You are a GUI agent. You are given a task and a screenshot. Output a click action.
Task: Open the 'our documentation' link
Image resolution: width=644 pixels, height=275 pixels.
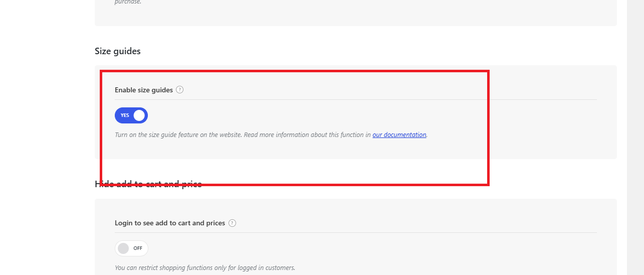(x=399, y=135)
